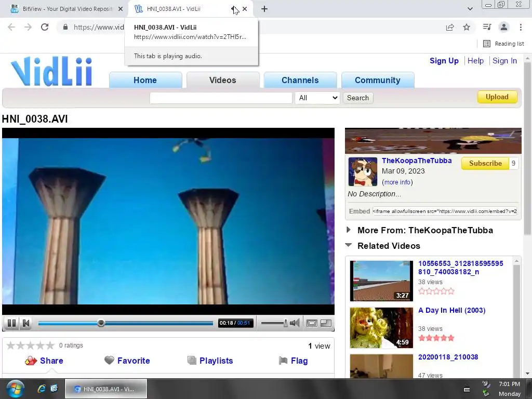The image size is (532, 399).
Task: Close the BitView tab
Action: click(121, 9)
